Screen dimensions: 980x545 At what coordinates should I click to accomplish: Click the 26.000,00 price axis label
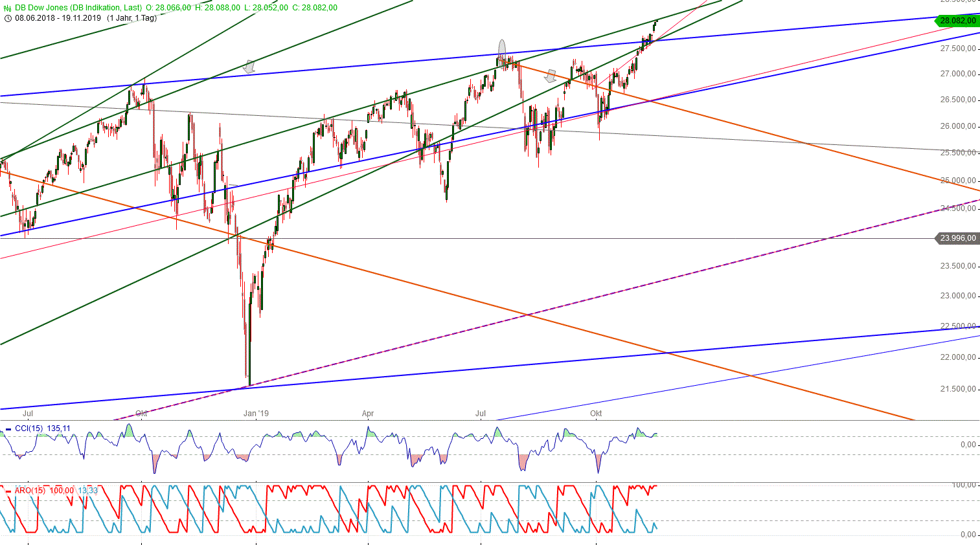[958, 126]
